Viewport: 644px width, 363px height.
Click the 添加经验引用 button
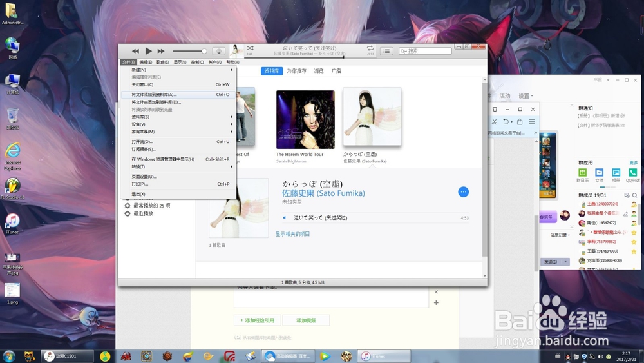point(258,320)
